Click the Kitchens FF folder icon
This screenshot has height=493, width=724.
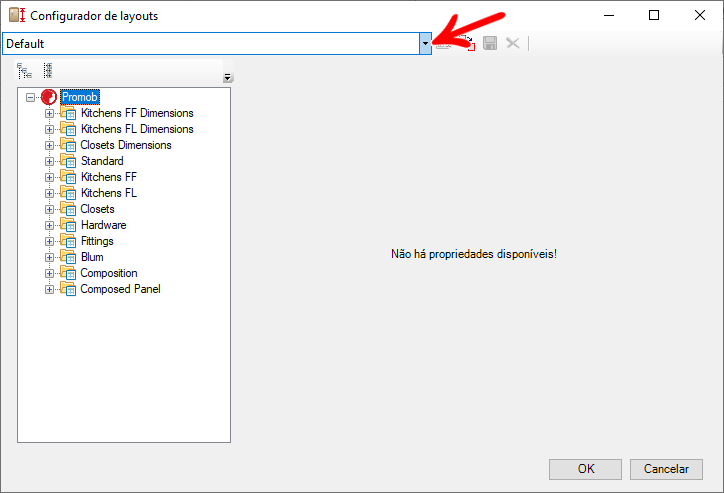click(68, 177)
